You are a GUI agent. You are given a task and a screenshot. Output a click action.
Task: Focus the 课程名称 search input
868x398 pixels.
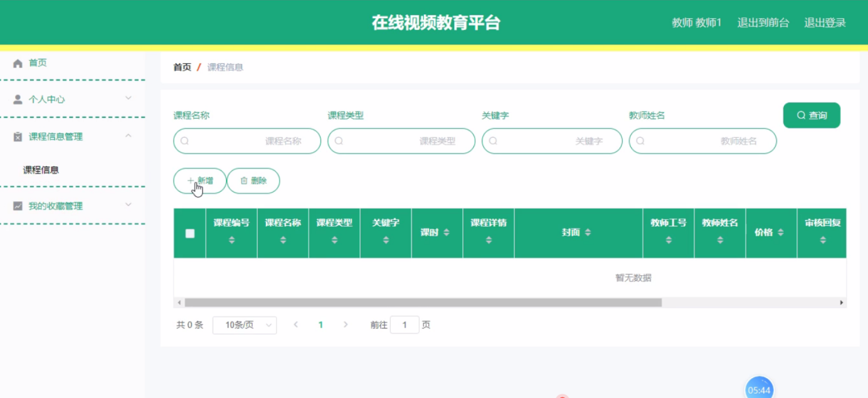coord(247,141)
